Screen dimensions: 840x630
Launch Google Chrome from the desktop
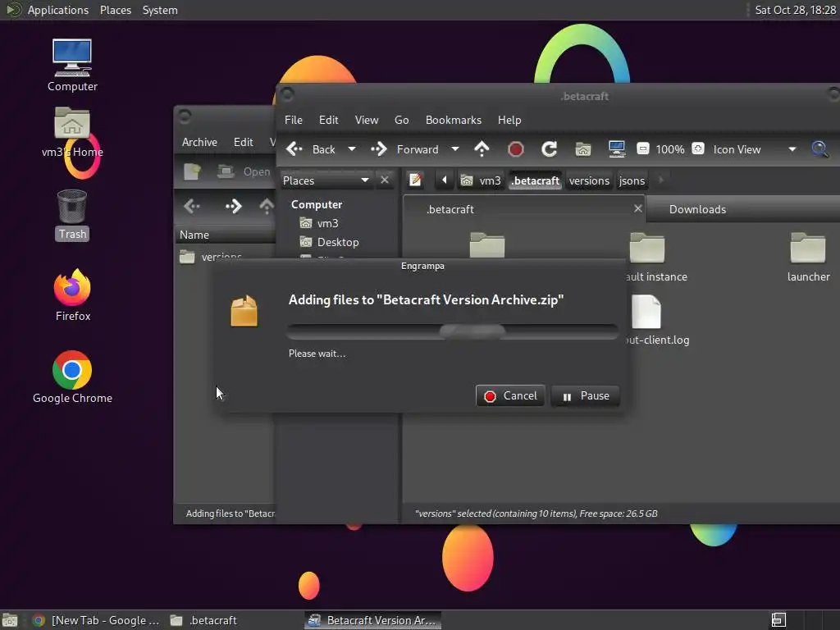point(72,377)
